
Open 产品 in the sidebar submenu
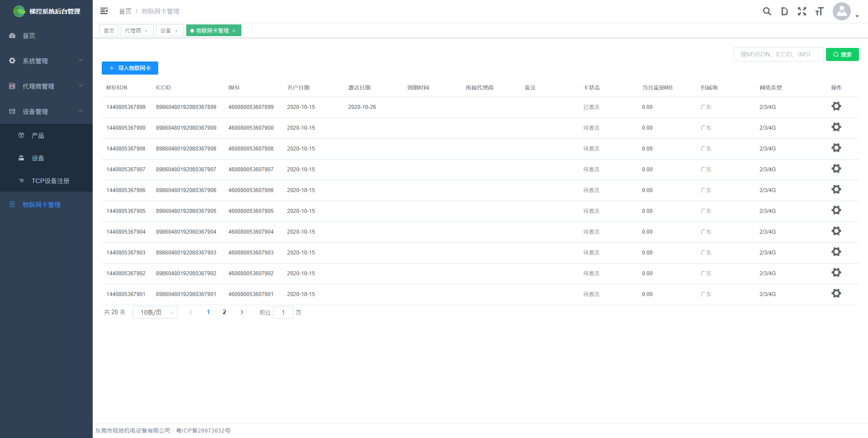[46, 136]
